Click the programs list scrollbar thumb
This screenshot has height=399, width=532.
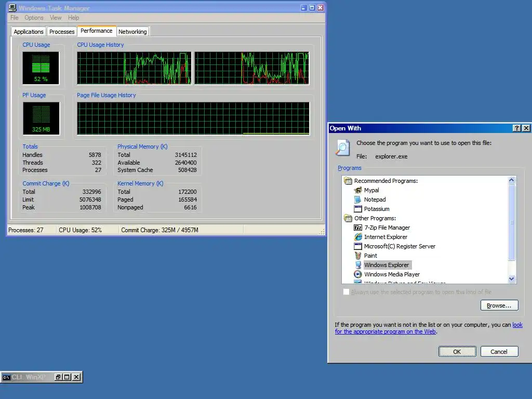(x=512, y=222)
